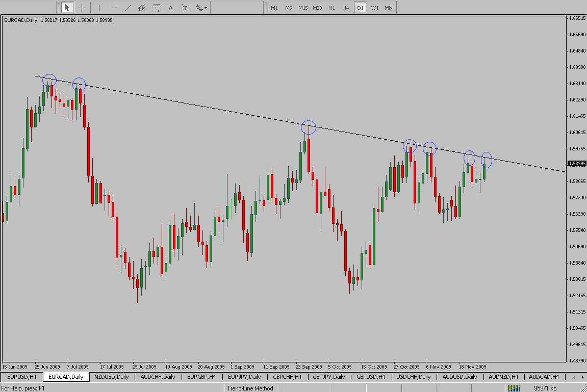Viewport: 587px width, 392px height.
Task: Click the text 'A' tool
Action: coord(170,8)
